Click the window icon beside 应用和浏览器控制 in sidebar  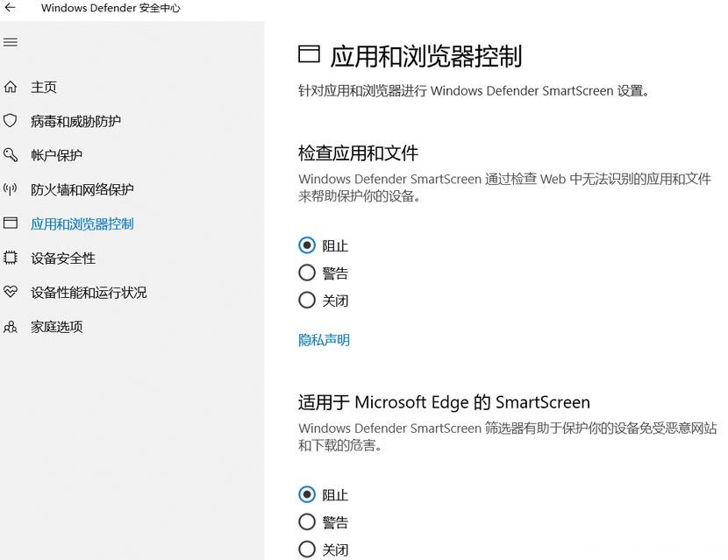click(11, 223)
